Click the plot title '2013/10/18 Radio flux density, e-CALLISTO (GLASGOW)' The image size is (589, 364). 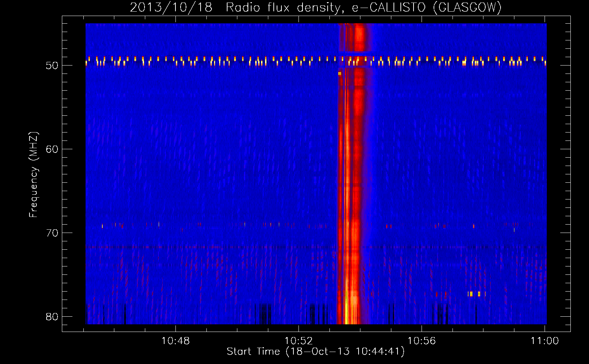316,7
